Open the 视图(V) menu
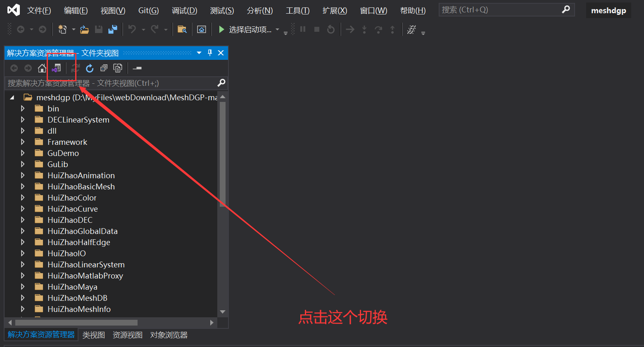Image resolution: width=644 pixels, height=347 pixels. (x=113, y=10)
